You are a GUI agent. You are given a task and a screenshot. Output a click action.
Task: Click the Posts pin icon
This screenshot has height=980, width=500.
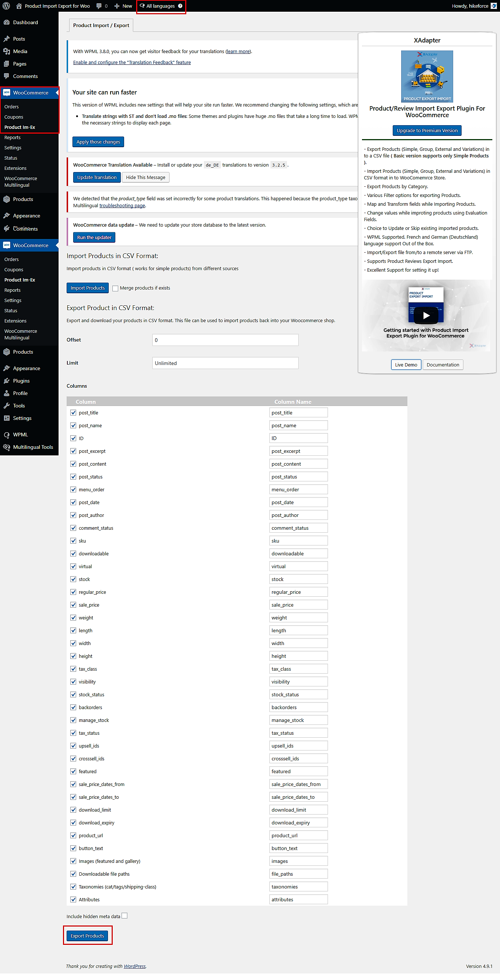click(7, 39)
